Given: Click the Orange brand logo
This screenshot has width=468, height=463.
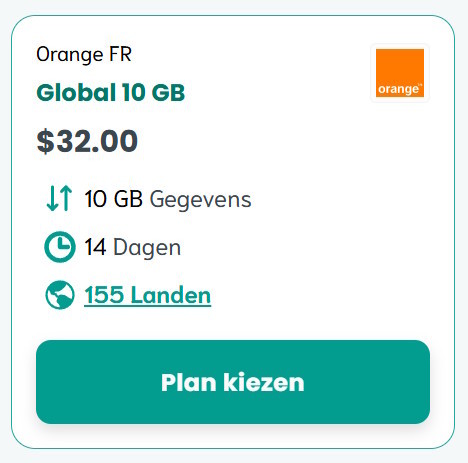Looking at the screenshot, I should (x=400, y=73).
